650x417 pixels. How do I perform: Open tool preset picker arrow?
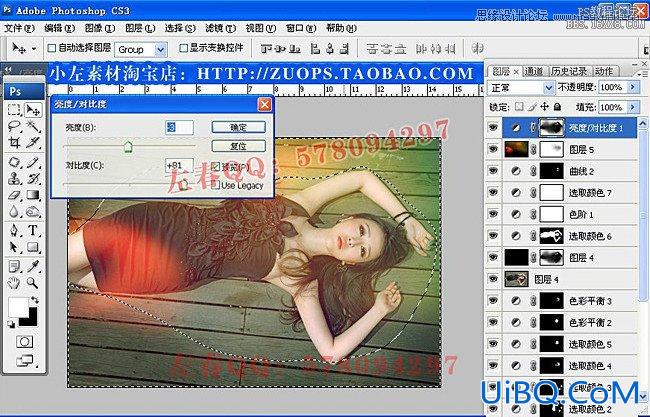pyautogui.click(x=34, y=49)
